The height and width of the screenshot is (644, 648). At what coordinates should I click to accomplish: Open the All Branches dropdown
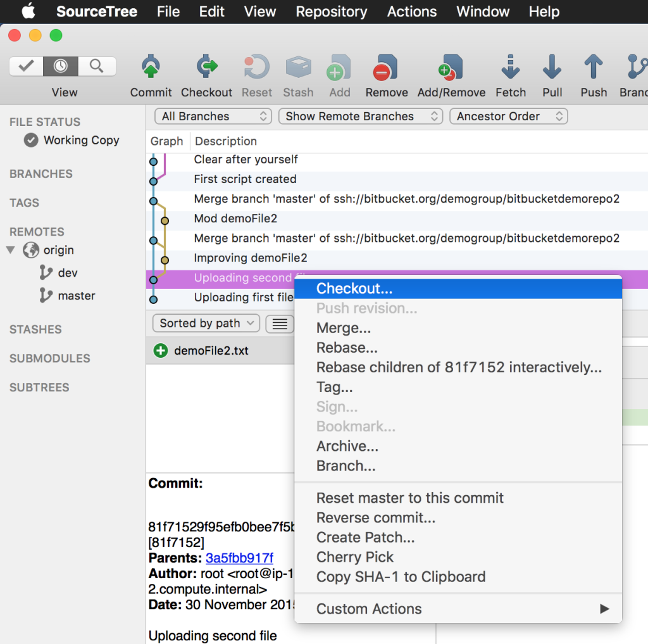coord(213,116)
